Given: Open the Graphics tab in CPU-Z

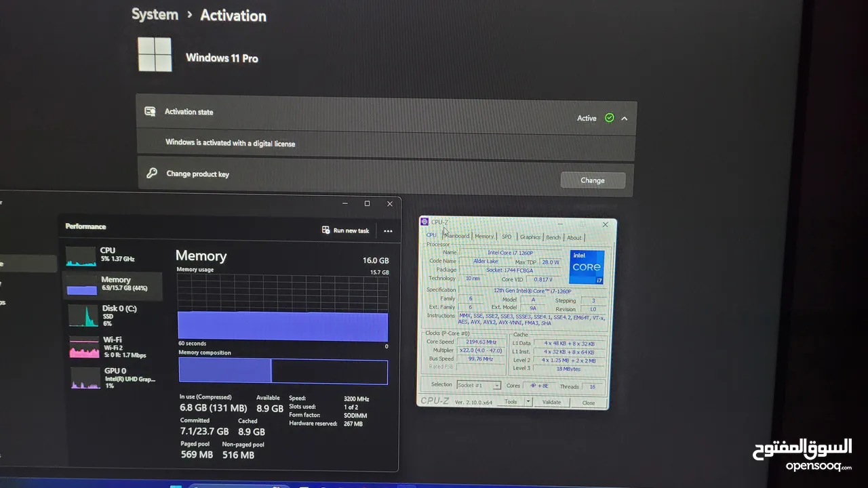Looking at the screenshot, I should pos(530,237).
